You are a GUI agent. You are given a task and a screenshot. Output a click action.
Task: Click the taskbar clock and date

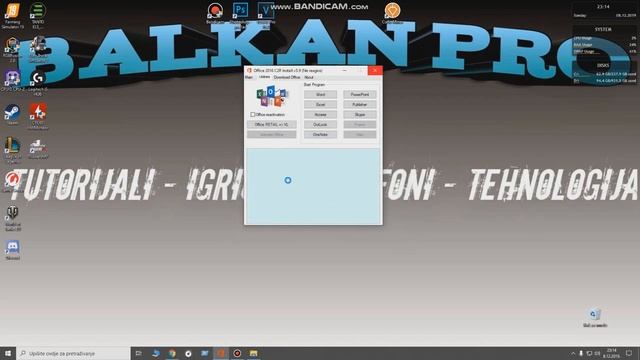[611, 353]
